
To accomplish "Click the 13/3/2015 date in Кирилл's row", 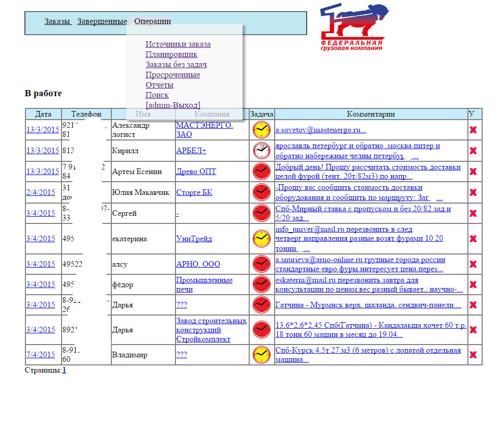I will click(43, 151).
